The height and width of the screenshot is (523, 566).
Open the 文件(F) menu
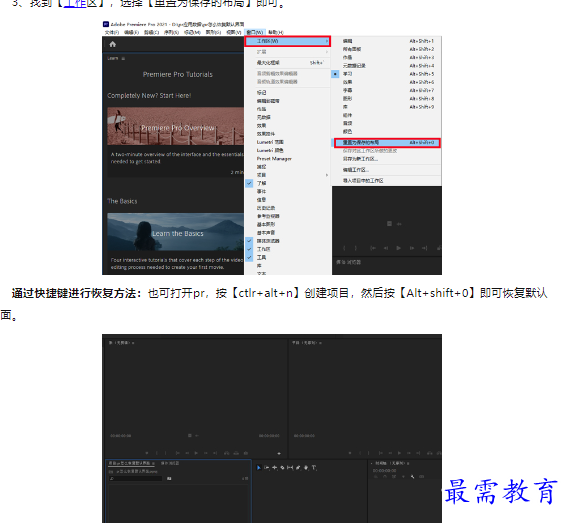(x=112, y=32)
